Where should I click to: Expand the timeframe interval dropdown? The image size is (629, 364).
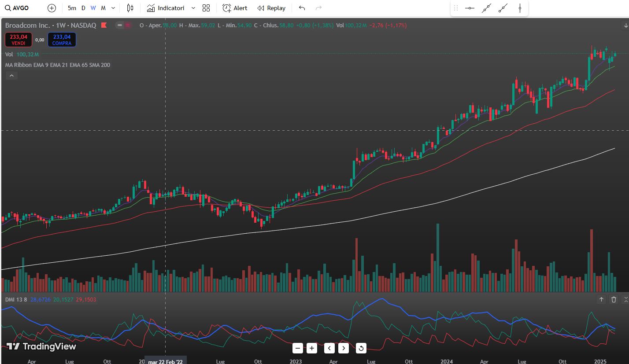[x=113, y=8]
